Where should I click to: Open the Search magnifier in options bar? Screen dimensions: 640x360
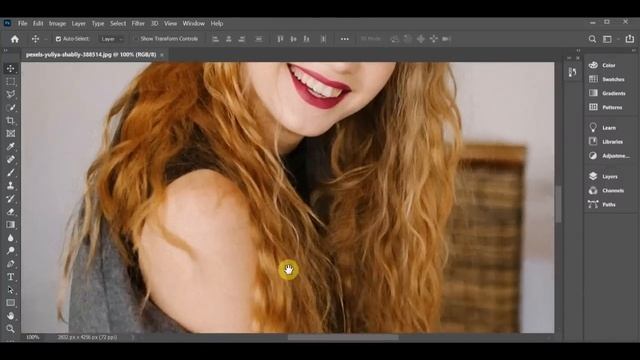click(x=592, y=39)
